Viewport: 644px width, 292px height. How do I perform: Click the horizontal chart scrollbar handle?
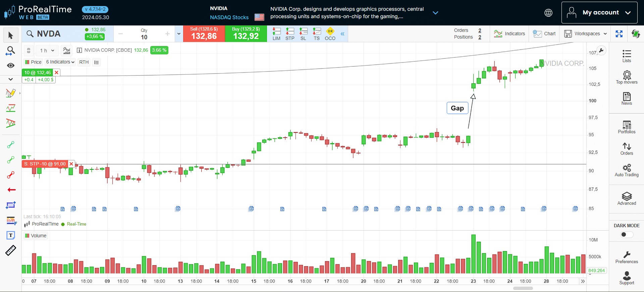(x=523, y=288)
